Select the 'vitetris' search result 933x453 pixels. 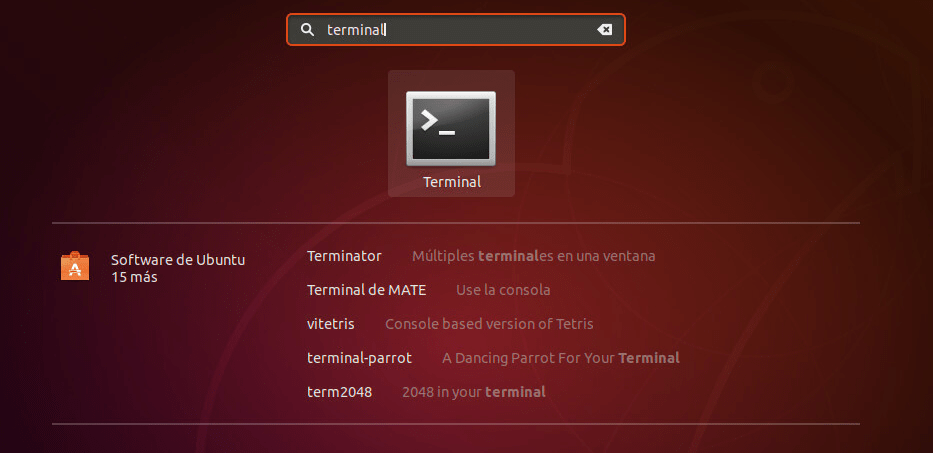click(x=331, y=324)
